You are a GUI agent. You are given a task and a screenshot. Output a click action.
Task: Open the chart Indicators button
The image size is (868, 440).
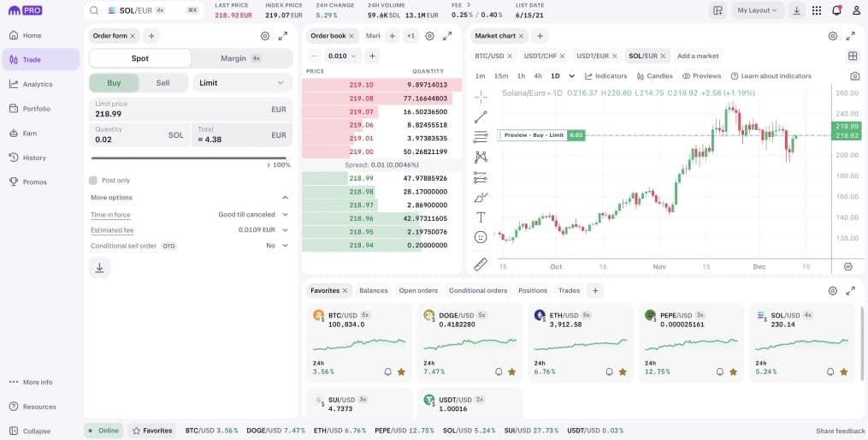click(x=605, y=76)
